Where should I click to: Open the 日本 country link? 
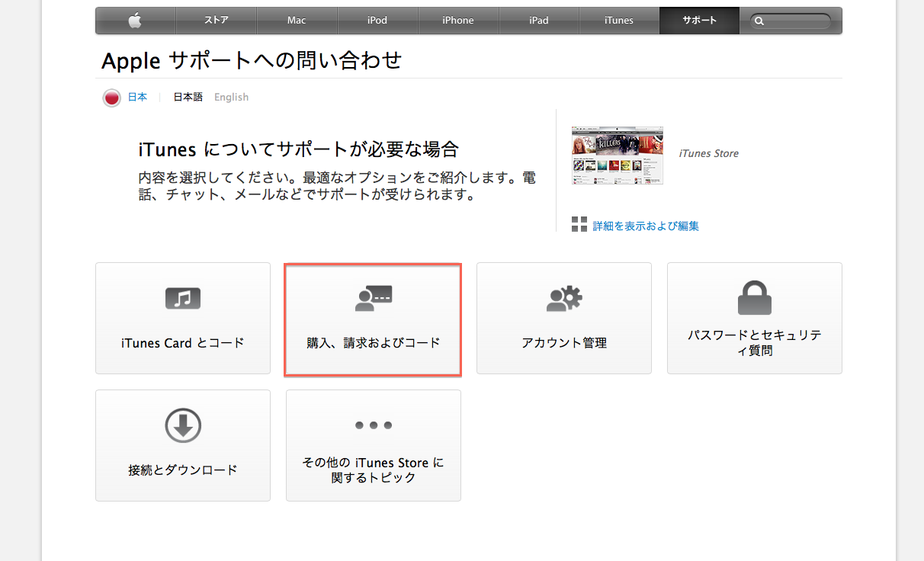tap(137, 97)
